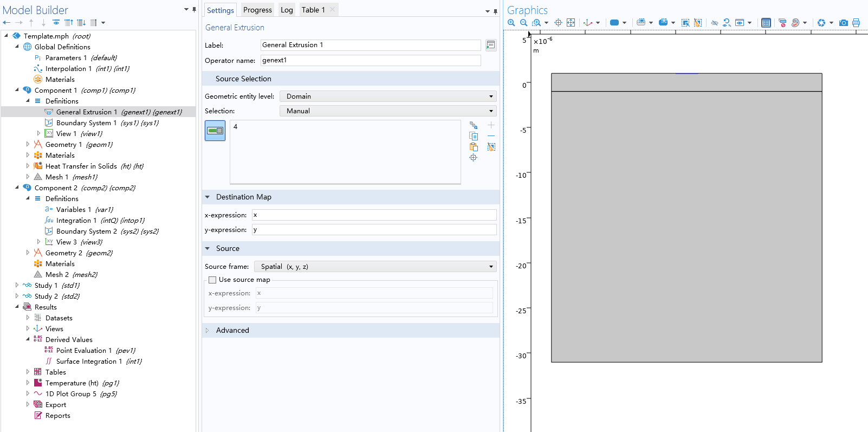Click the Paste Selection clipboard icon

pos(474,147)
